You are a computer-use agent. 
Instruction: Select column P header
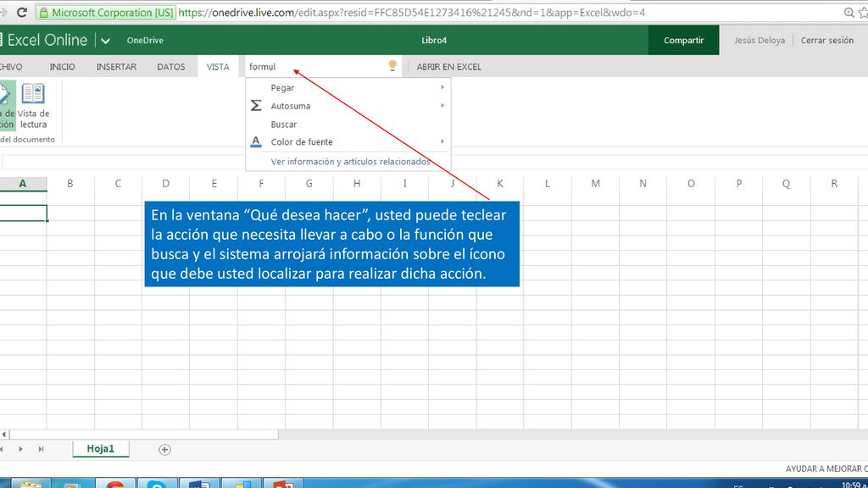tap(738, 183)
